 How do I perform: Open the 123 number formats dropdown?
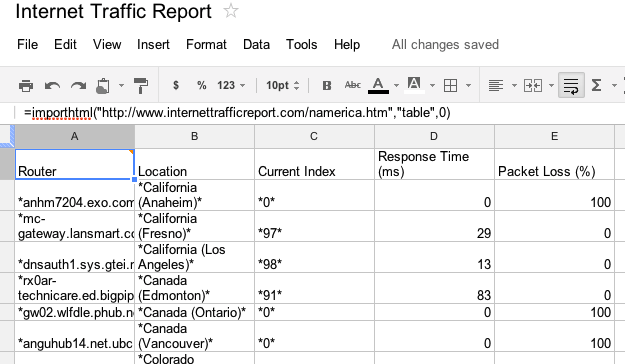point(231,85)
